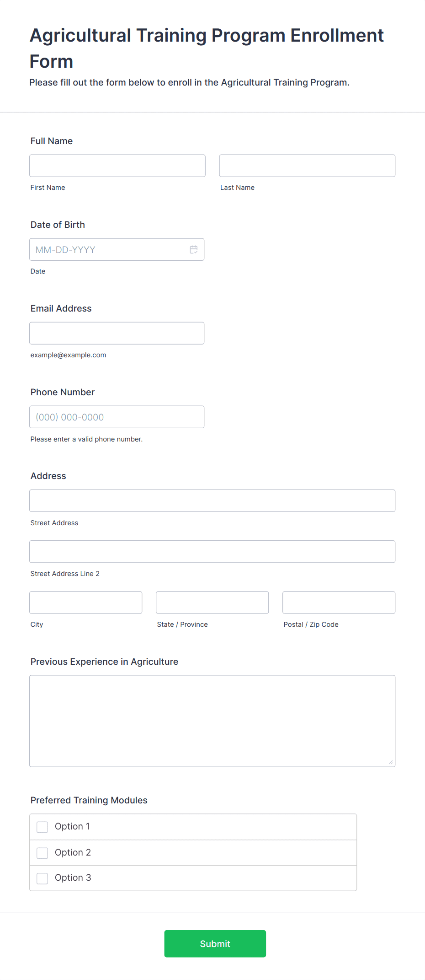Click the green Submit button

click(x=215, y=943)
